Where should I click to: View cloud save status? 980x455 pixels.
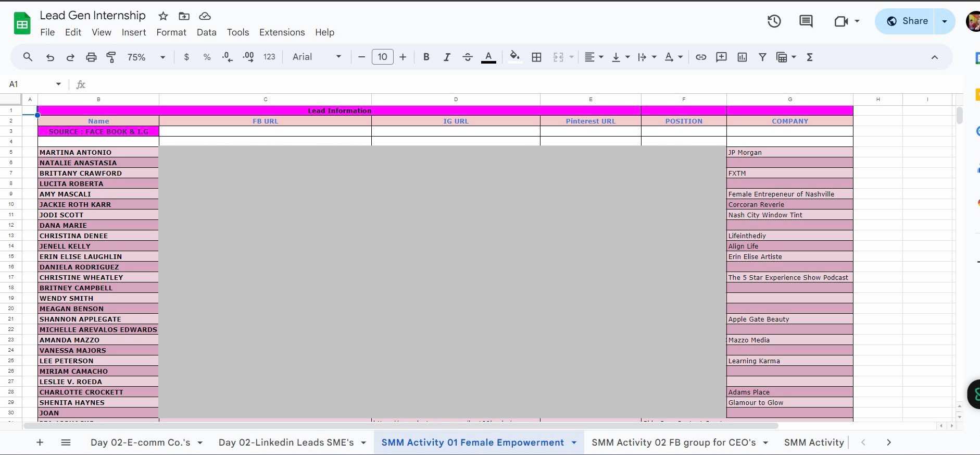coord(205,16)
